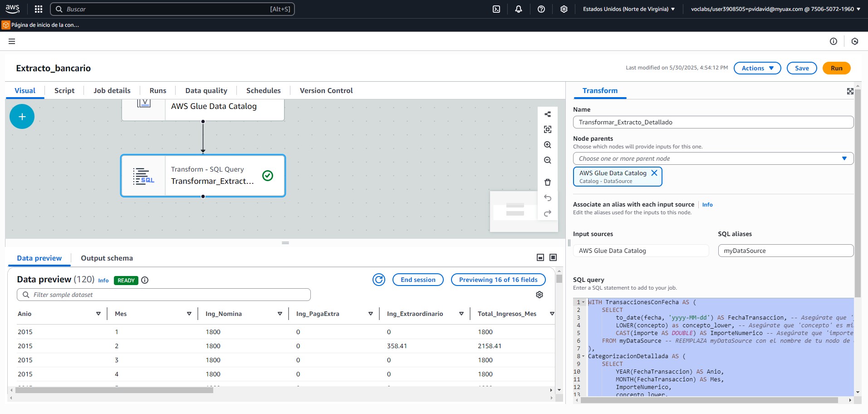The width and height of the screenshot is (868, 414).
Task: Undo the last canvas action
Action: coord(548,198)
